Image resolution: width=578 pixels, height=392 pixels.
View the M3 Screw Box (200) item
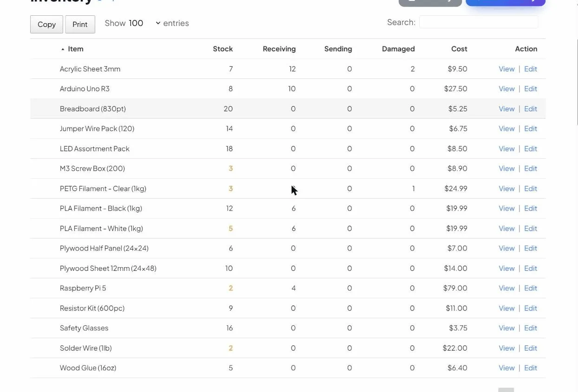coord(507,168)
